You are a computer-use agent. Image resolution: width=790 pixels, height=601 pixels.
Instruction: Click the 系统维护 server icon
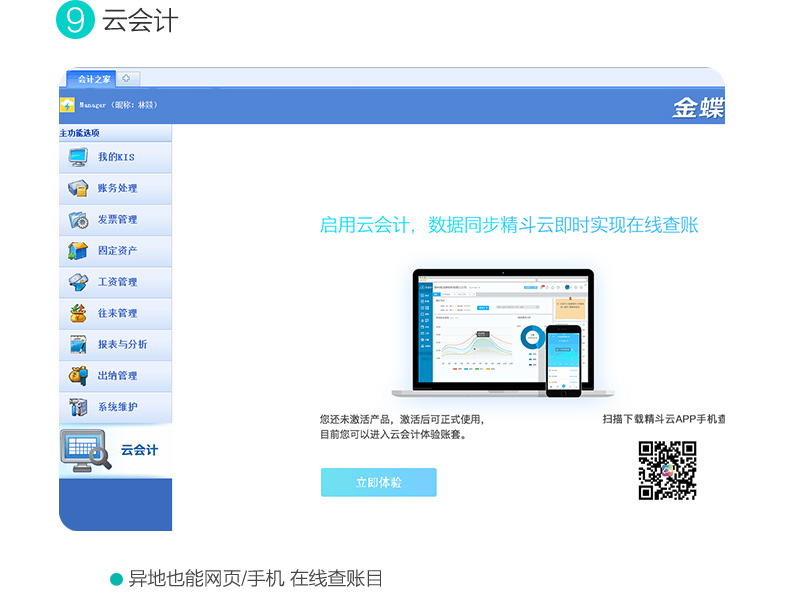click(x=78, y=407)
